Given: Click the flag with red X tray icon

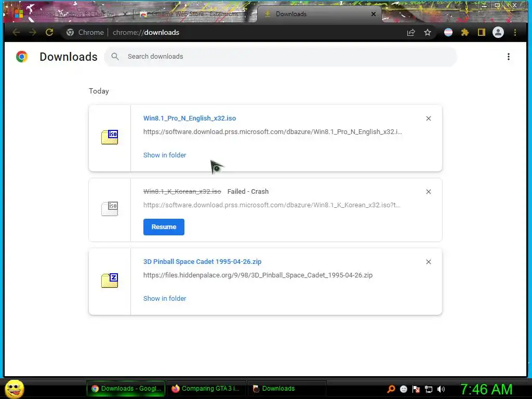Looking at the screenshot, I should [x=416, y=389].
